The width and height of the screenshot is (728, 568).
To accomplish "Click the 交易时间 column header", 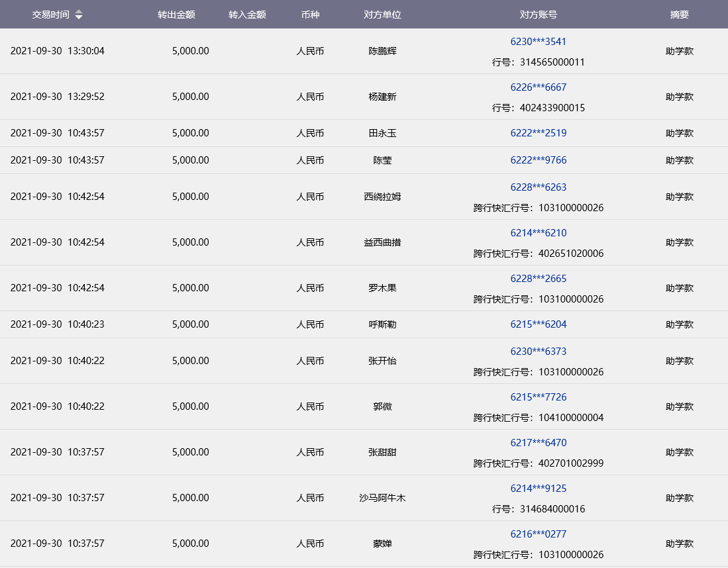I will coord(50,15).
